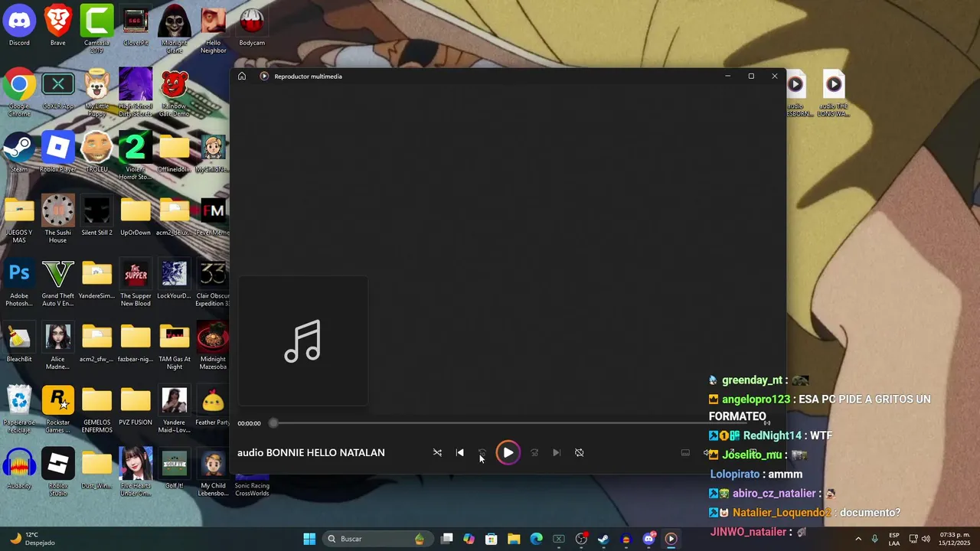Viewport: 980px width, 551px height.
Task: Open Feather Party desktop icon
Action: coord(213,406)
